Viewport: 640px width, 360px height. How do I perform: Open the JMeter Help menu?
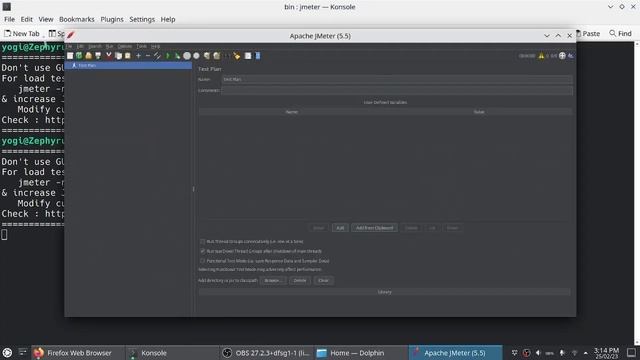coord(155,46)
